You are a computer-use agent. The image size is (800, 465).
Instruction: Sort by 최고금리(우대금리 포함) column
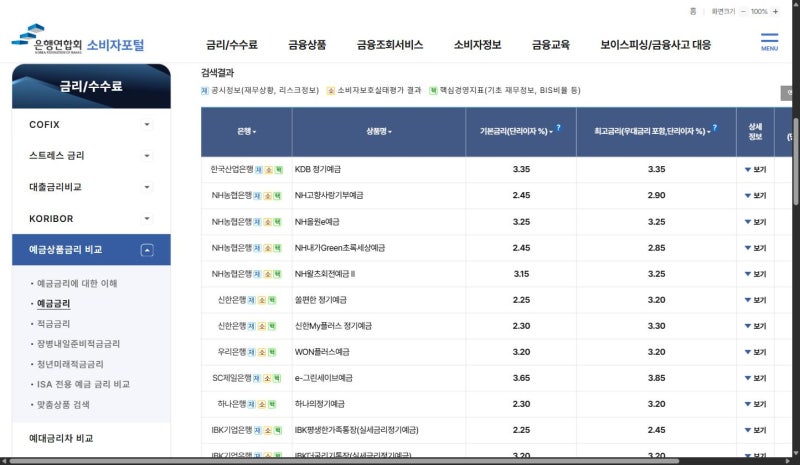652,132
